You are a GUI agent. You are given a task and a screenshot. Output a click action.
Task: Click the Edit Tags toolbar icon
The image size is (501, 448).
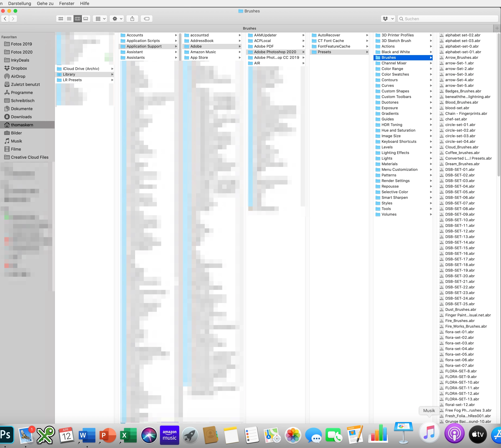(x=147, y=19)
